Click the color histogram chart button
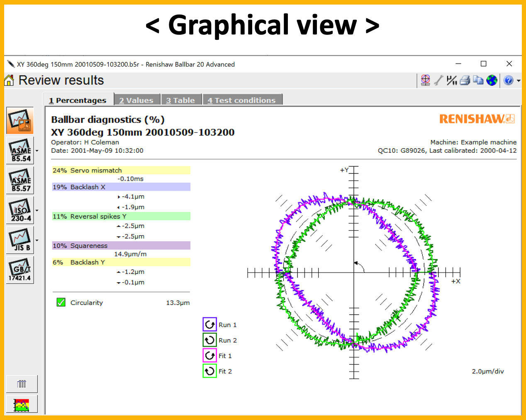Screen dimensions: 526x420 point(22,405)
